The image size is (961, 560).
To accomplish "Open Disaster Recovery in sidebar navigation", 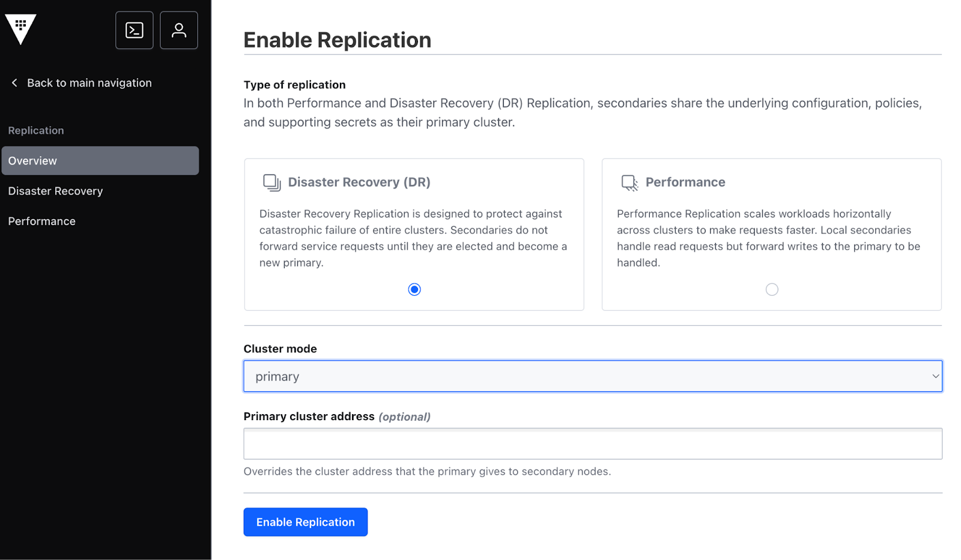I will tap(55, 191).
